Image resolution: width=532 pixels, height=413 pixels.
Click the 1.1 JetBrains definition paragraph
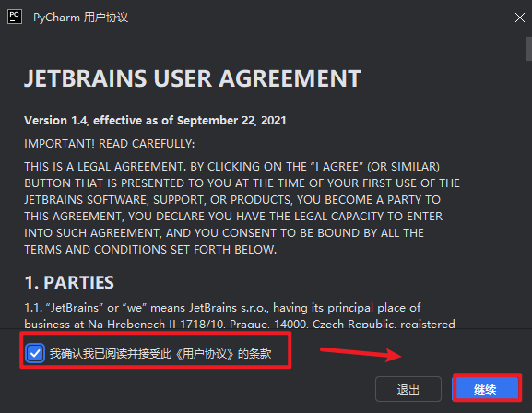[240, 315]
